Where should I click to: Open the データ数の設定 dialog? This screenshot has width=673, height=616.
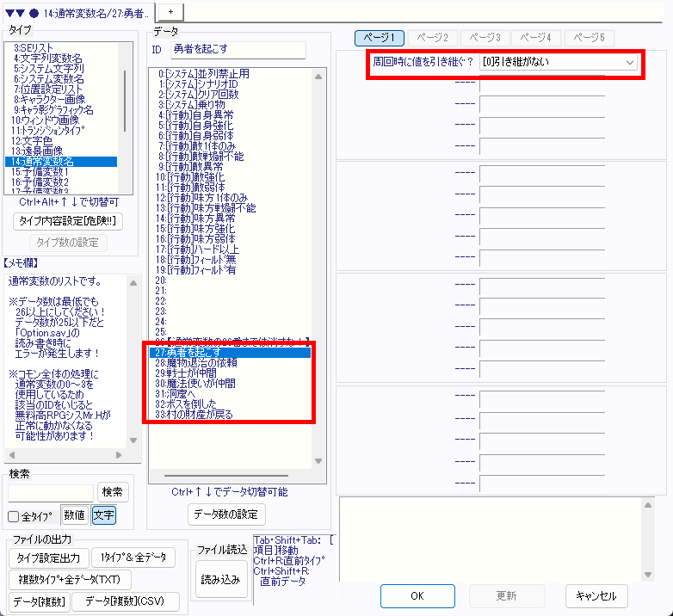(225, 514)
